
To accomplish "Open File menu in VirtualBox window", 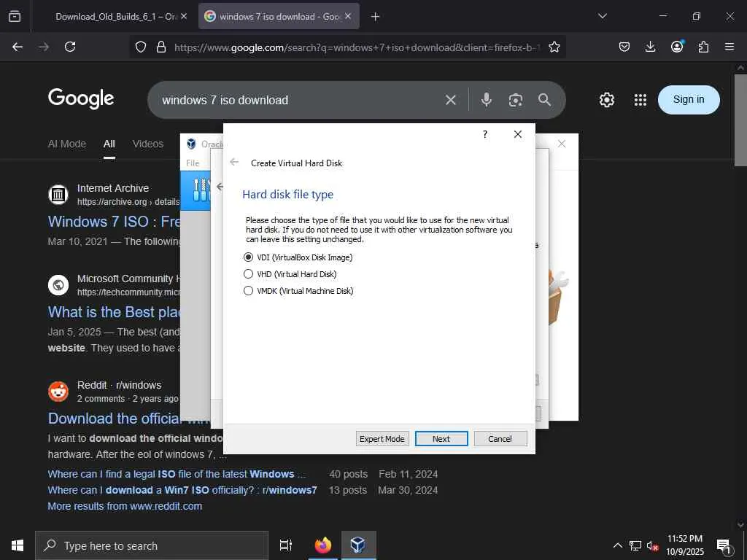I will coord(193,163).
